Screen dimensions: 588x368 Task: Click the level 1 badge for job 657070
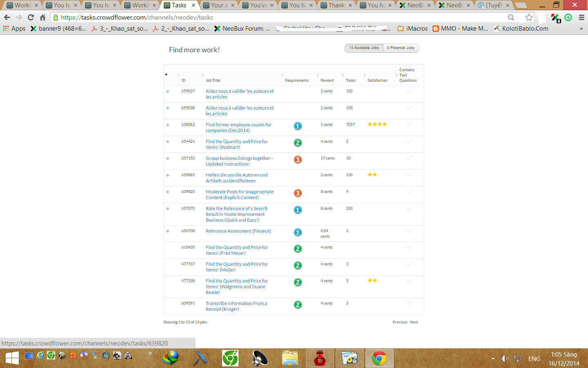[x=298, y=210]
